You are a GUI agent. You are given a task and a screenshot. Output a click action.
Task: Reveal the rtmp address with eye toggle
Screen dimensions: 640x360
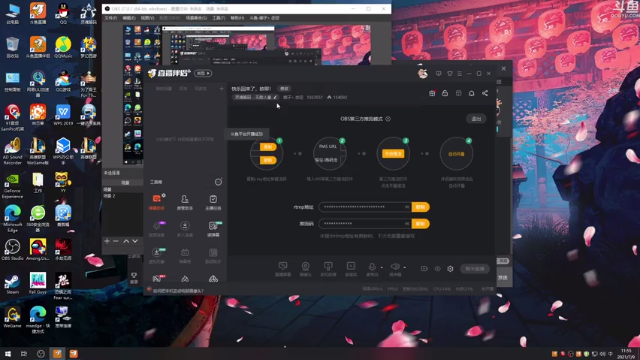[x=407, y=207]
